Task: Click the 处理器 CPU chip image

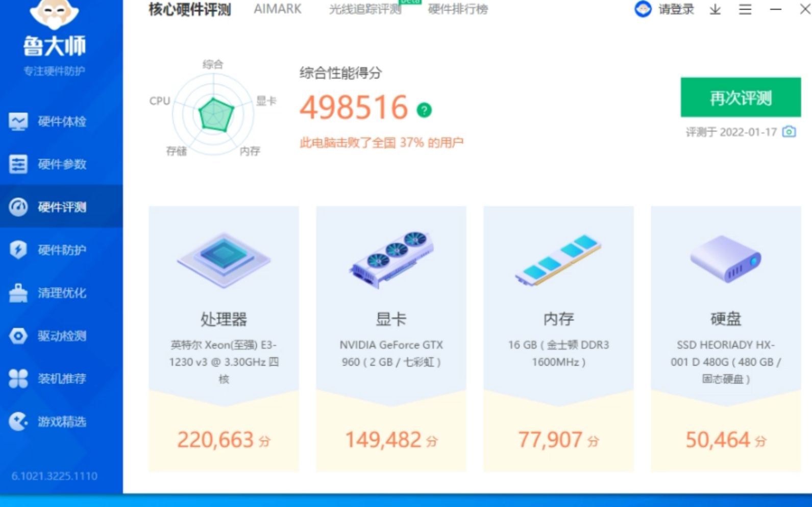Action: point(224,260)
